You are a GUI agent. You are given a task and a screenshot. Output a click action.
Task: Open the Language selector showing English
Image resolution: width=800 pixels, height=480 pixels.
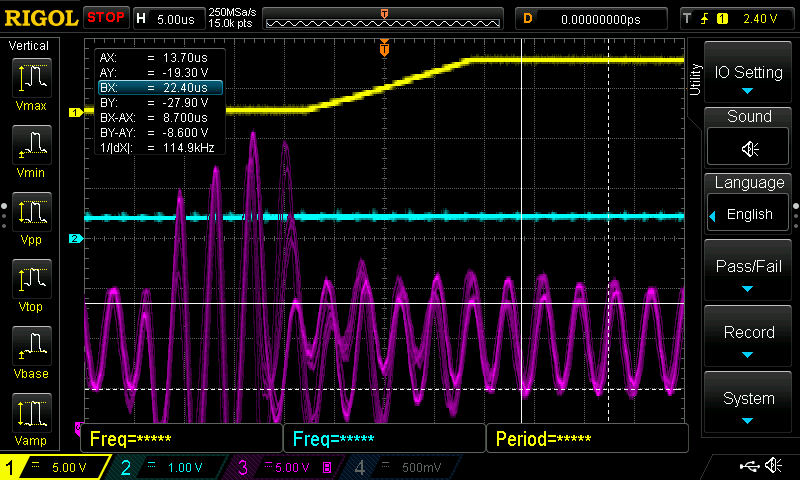[x=749, y=214]
